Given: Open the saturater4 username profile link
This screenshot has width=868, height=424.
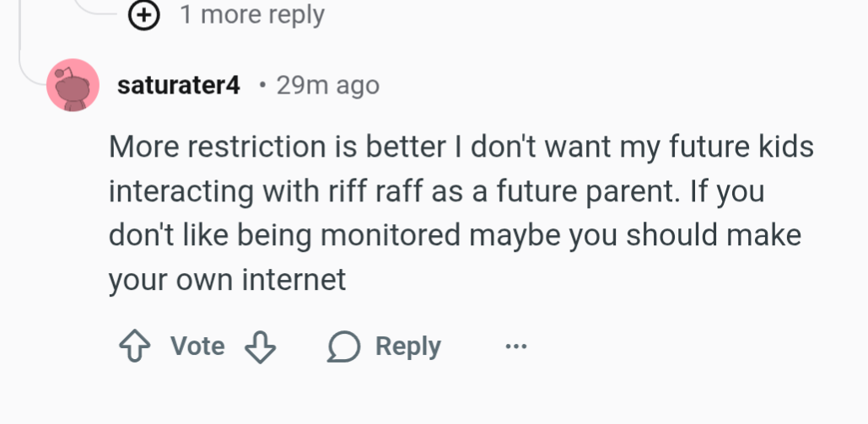Looking at the screenshot, I should point(179,85).
